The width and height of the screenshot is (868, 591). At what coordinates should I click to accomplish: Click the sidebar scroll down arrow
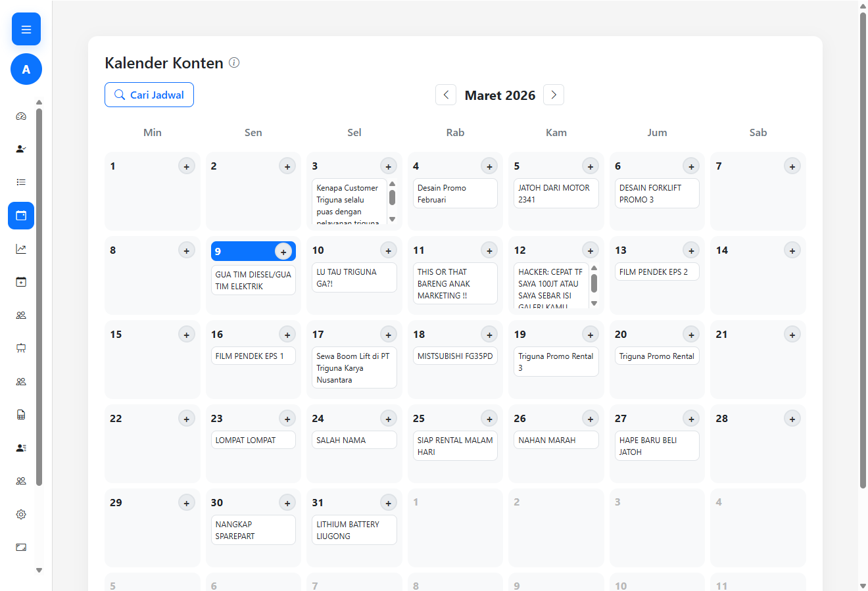click(x=39, y=571)
